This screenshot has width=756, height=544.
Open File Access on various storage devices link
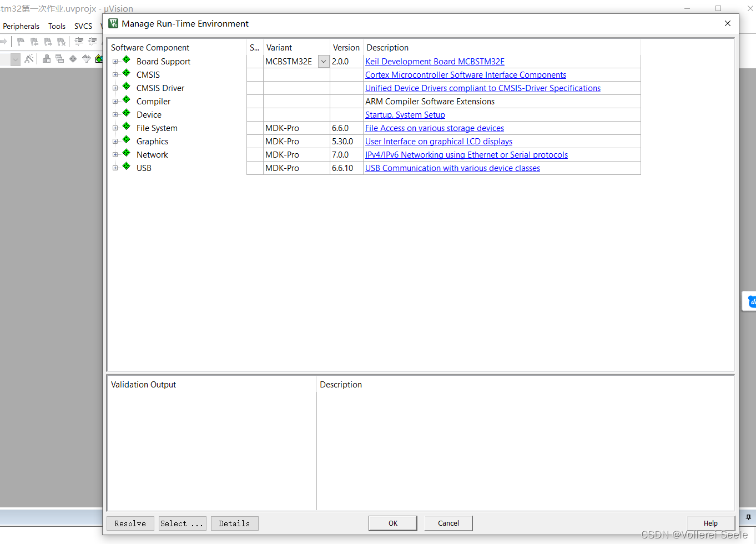point(435,128)
